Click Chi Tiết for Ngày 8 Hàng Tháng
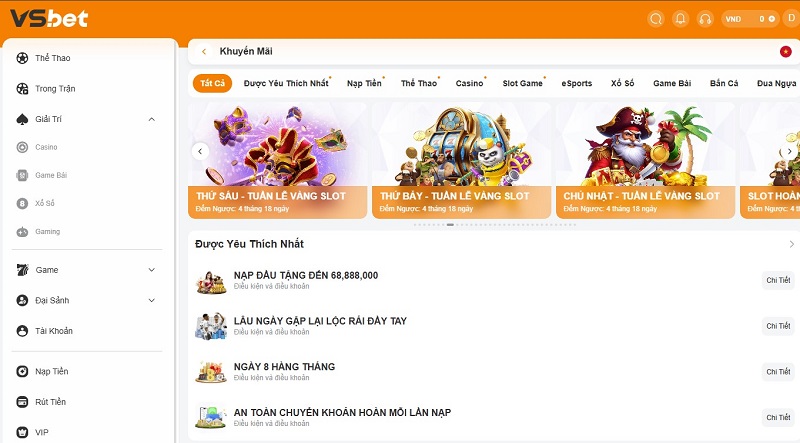Image resolution: width=800 pixels, height=443 pixels. pos(778,372)
